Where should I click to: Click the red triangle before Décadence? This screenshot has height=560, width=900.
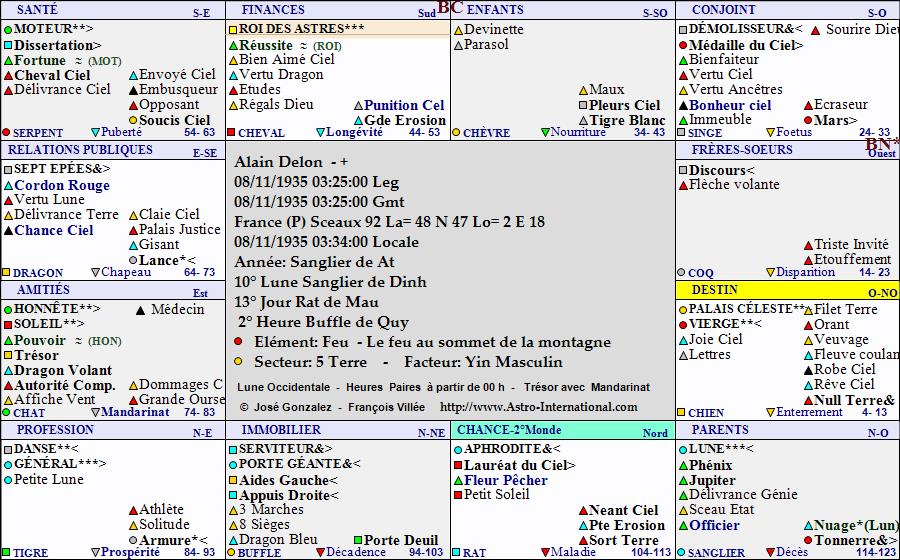coord(320,552)
